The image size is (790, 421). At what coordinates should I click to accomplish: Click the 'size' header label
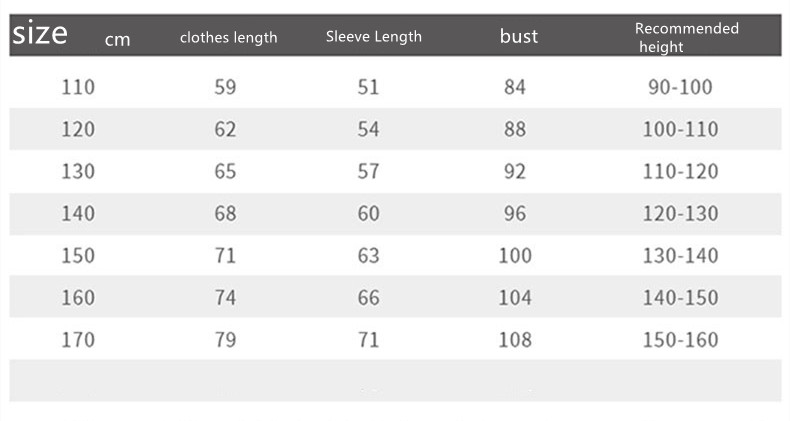point(39,34)
